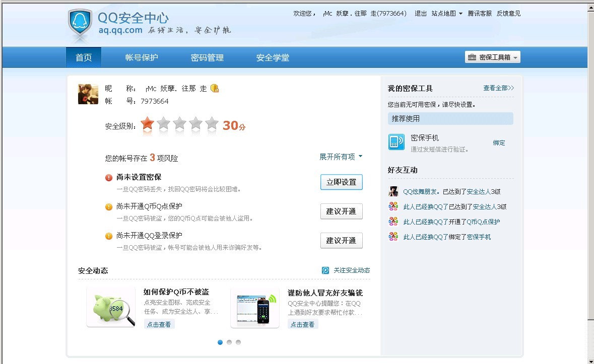
Task: Click 关注安全动态 link text
Action: click(352, 270)
